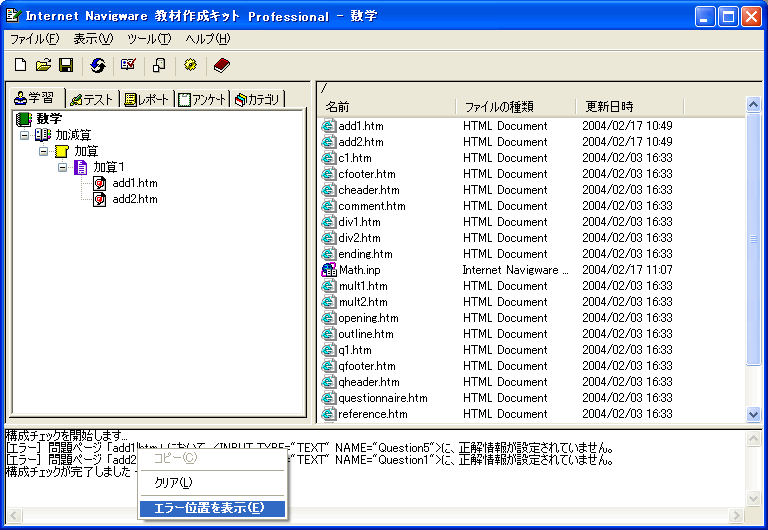The height and width of the screenshot is (530, 768).
Task: Open the ファイル(F) menu
Action: point(34,39)
